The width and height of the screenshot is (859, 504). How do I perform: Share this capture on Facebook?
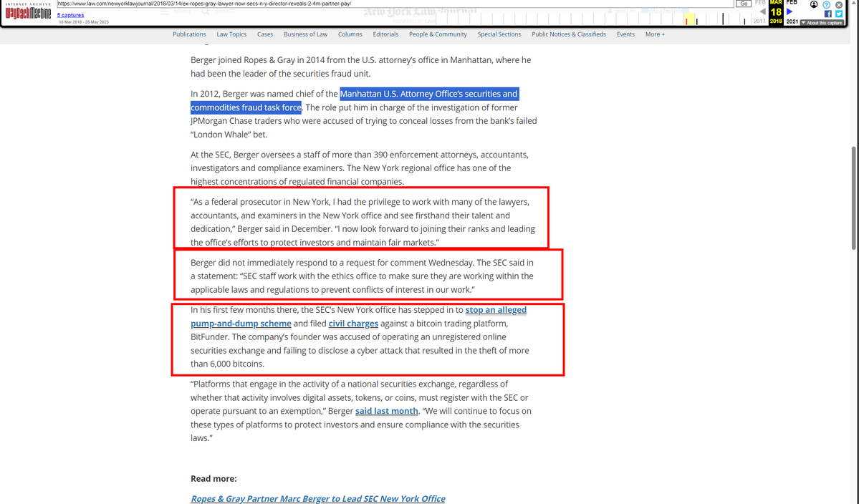pos(827,14)
